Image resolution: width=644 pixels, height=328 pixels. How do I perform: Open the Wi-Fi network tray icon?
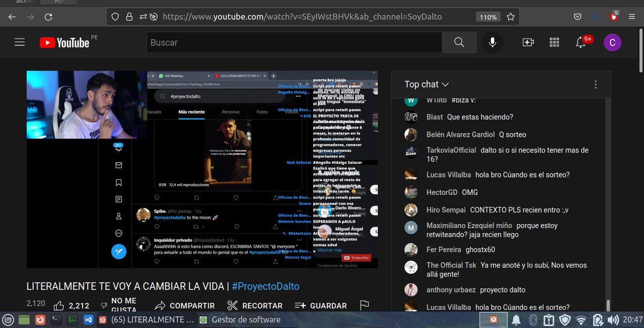click(581, 320)
